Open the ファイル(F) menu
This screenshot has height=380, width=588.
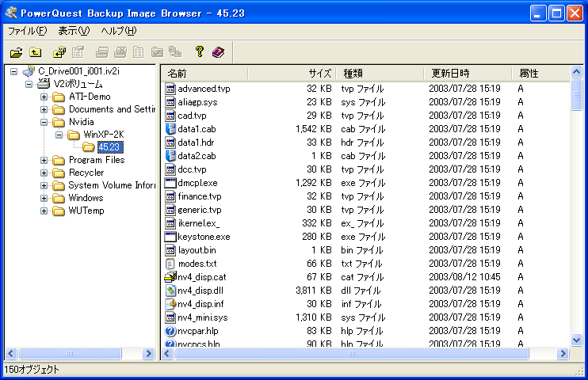click(28, 31)
